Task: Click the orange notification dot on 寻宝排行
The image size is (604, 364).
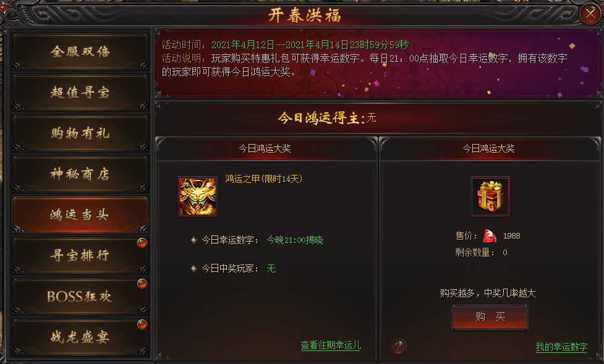Action: tap(142, 243)
